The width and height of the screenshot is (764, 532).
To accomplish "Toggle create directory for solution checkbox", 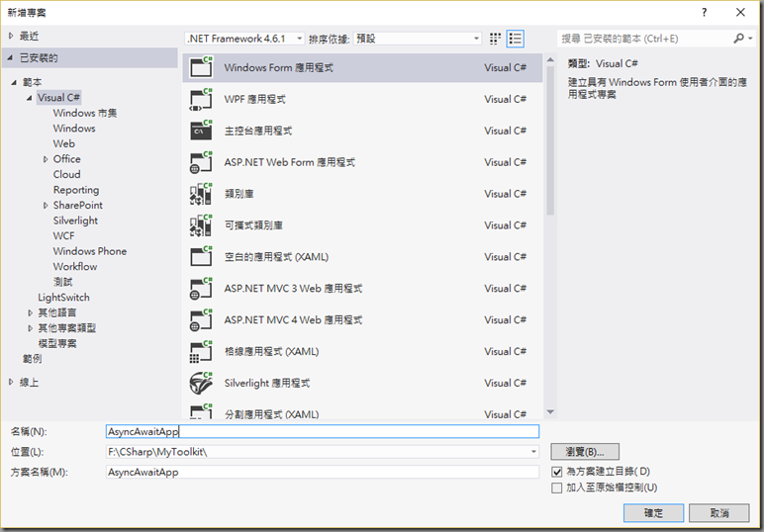I will pyautogui.click(x=557, y=472).
